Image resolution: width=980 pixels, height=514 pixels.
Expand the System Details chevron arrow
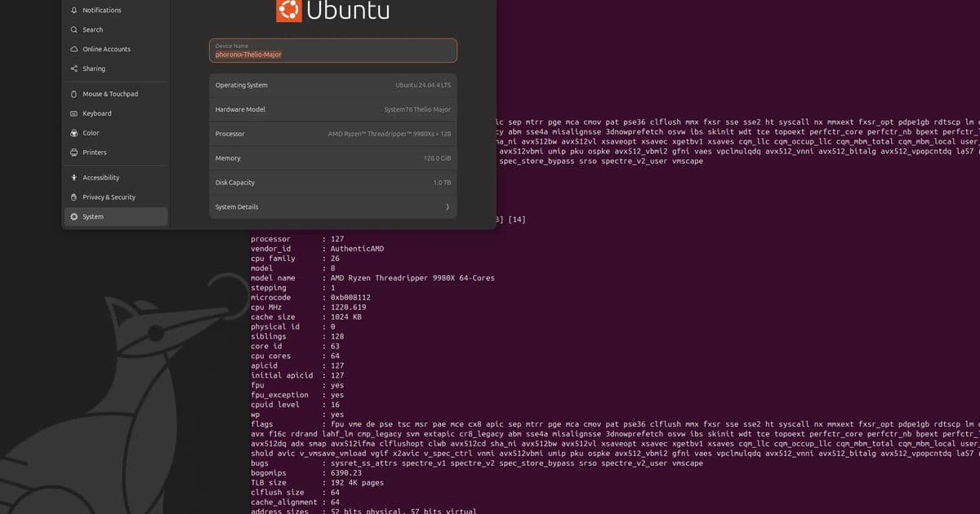click(x=447, y=207)
